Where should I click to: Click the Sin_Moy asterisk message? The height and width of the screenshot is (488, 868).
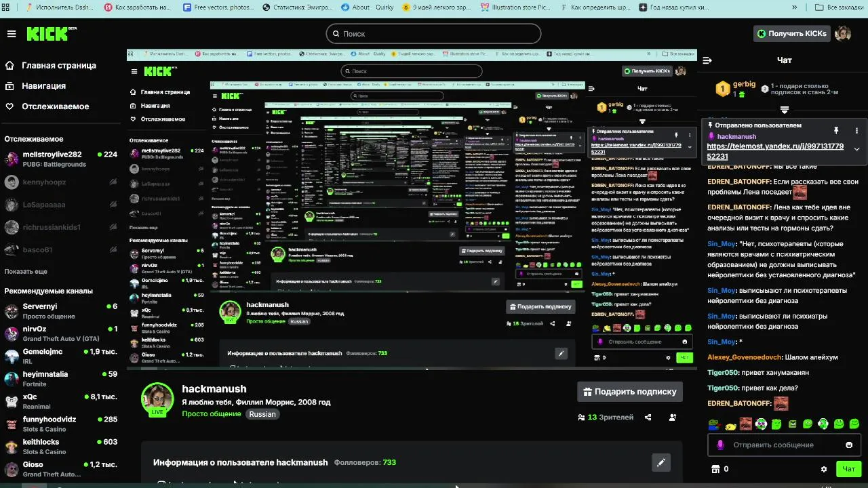pyautogui.click(x=726, y=342)
